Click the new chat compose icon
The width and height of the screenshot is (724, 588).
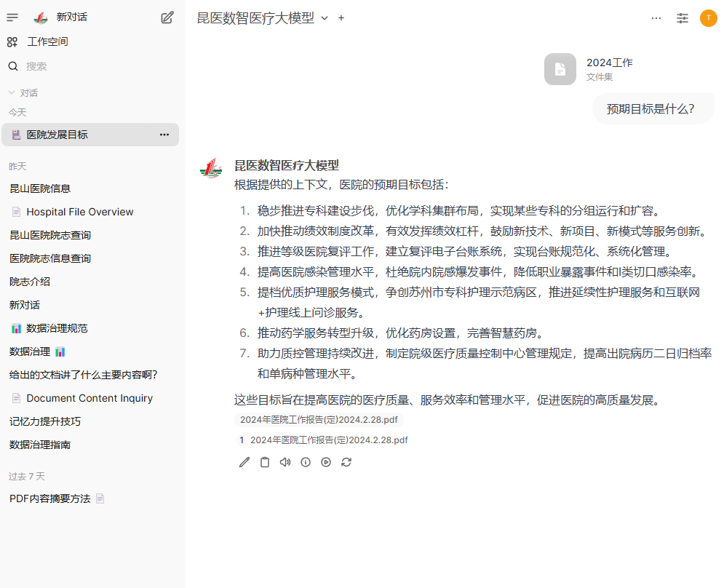(167, 17)
